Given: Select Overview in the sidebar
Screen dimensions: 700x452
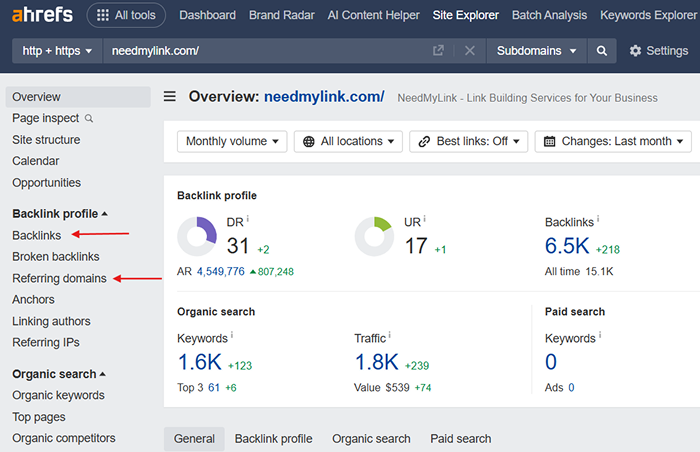Looking at the screenshot, I should tap(78, 97).
